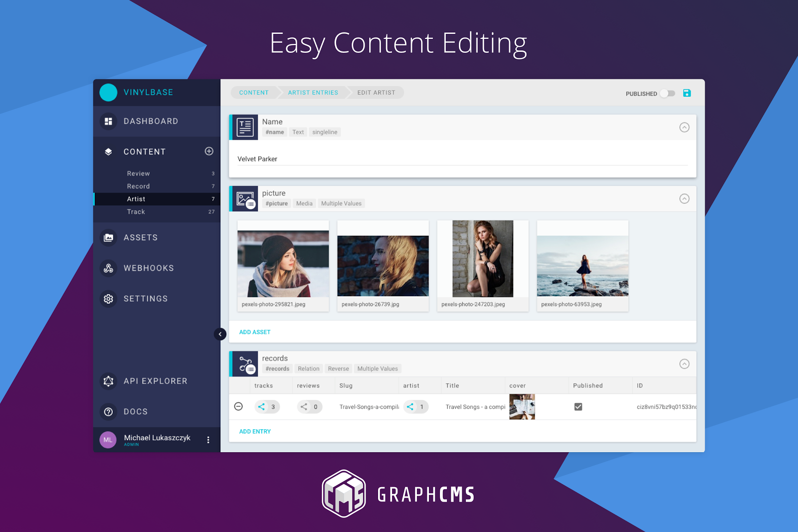This screenshot has height=532, width=798.
Task: Click the #picture field tag
Action: 277,203
